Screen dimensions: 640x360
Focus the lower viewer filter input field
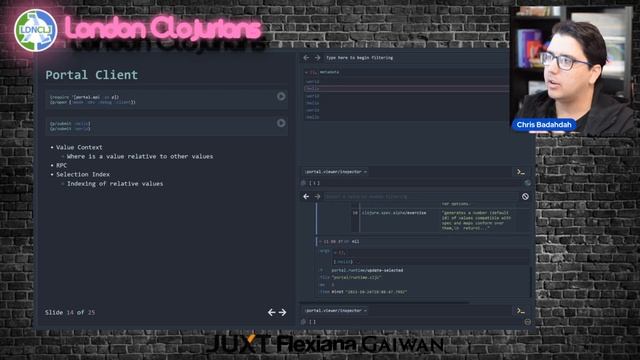[x=420, y=196]
